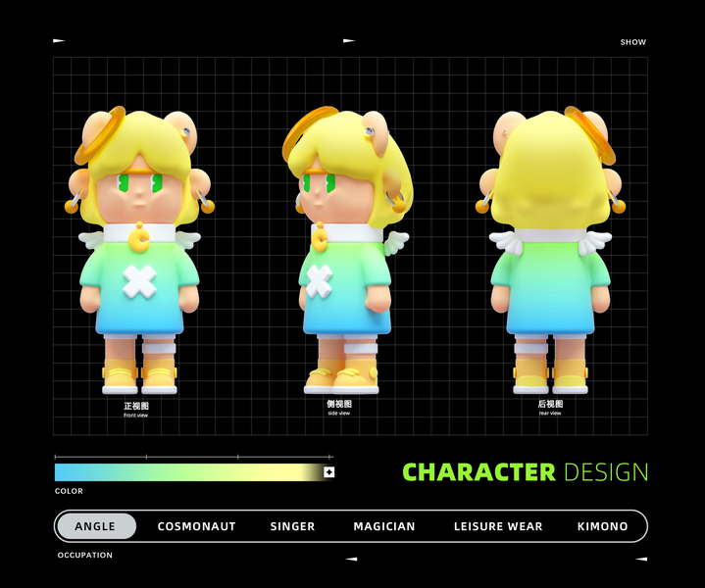Click the white arrow marker at top center
The image size is (705, 588).
(x=349, y=41)
